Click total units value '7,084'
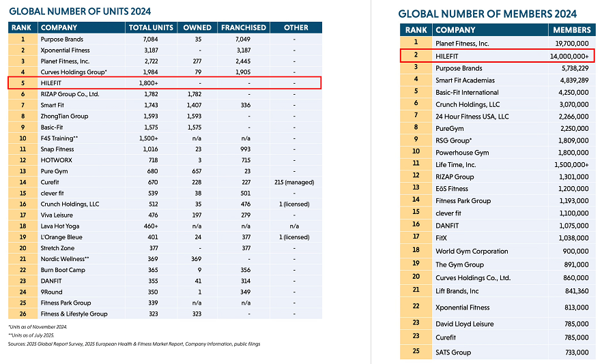Viewport: 602px width, 364px height. coord(150,39)
